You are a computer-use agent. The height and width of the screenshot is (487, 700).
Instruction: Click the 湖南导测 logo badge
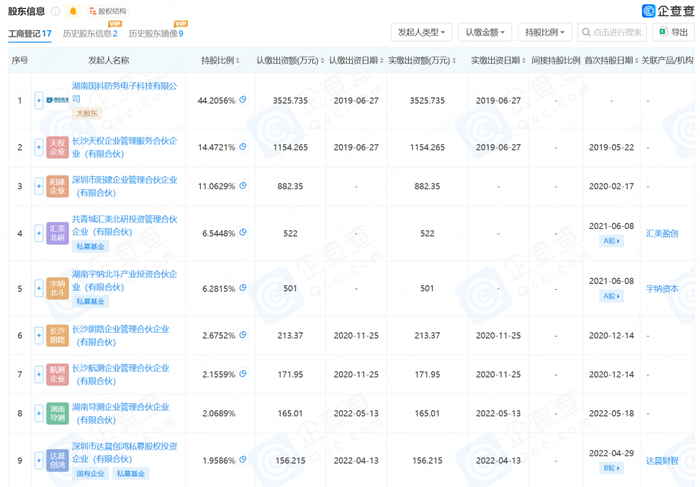click(x=58, y=413)
